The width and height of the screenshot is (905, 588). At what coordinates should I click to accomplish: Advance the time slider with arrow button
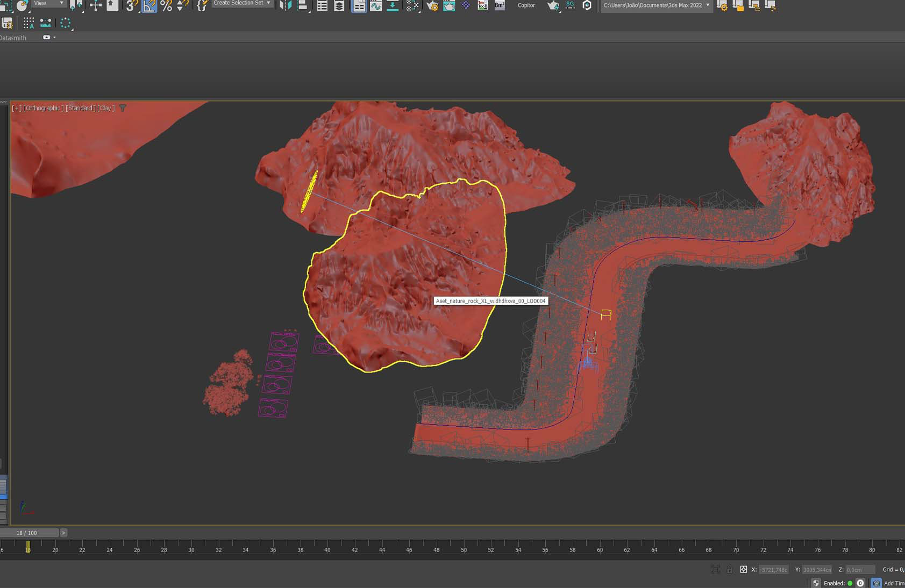[x=63, y=533]
